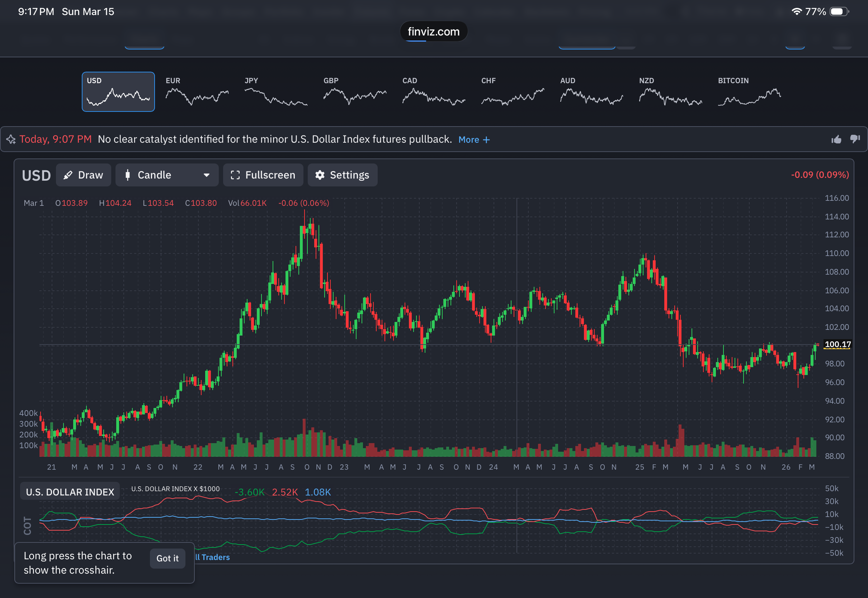Screen dimensions: 868x598
Task: Click the 100.17 current price marker
Action: click(838, 344)
